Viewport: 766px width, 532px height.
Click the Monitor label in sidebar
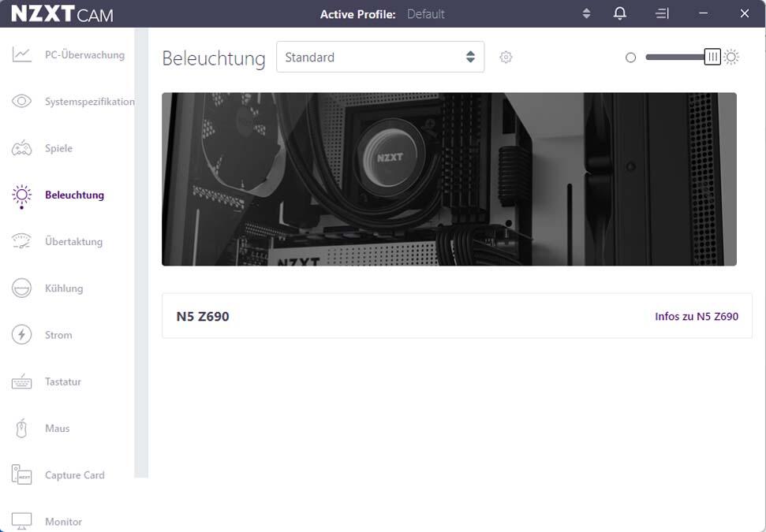(64, 522)
